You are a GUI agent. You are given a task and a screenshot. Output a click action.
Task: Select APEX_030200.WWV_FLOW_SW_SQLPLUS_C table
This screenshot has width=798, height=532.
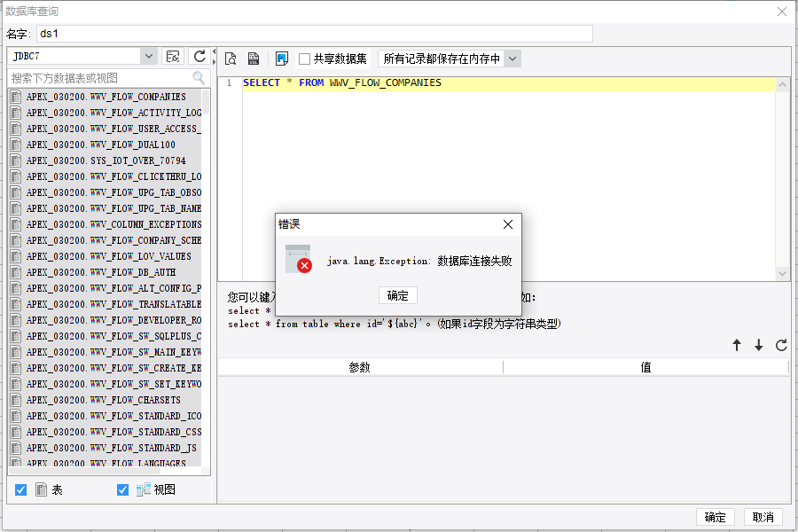coord(105,336)
